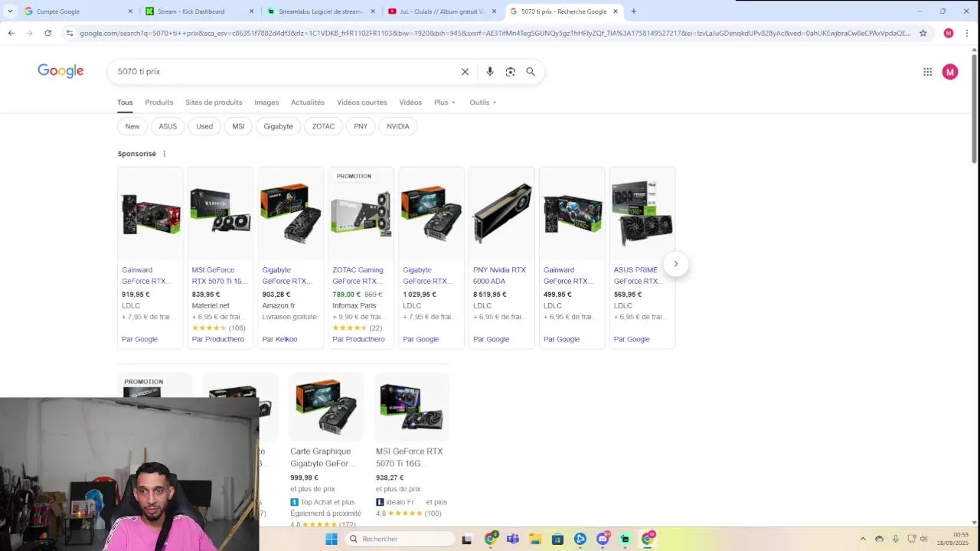Apply the Gigabyte filter chip
Screen dimensions: 980x551
(x=278, y=126)
